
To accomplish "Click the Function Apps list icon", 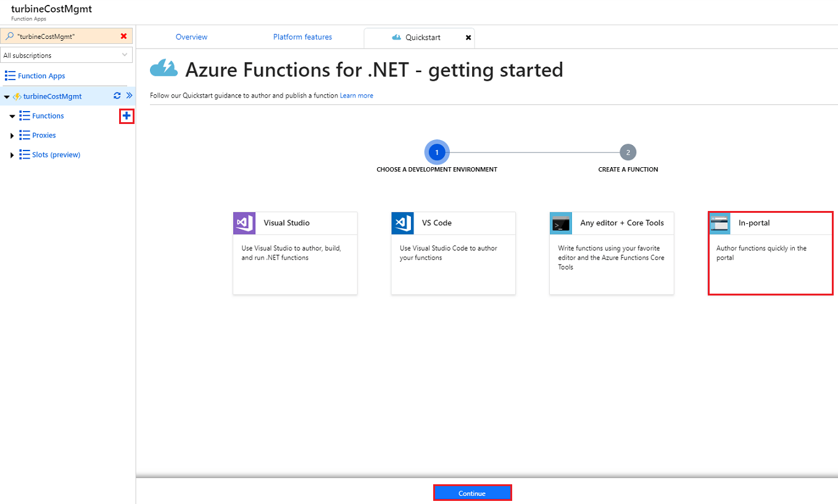I will tap(10, 75).
